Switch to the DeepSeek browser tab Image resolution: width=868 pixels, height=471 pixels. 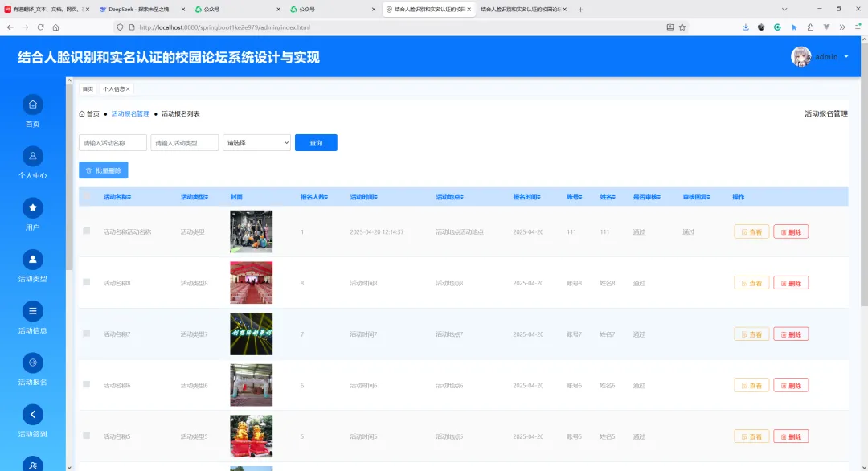(141, 10)
